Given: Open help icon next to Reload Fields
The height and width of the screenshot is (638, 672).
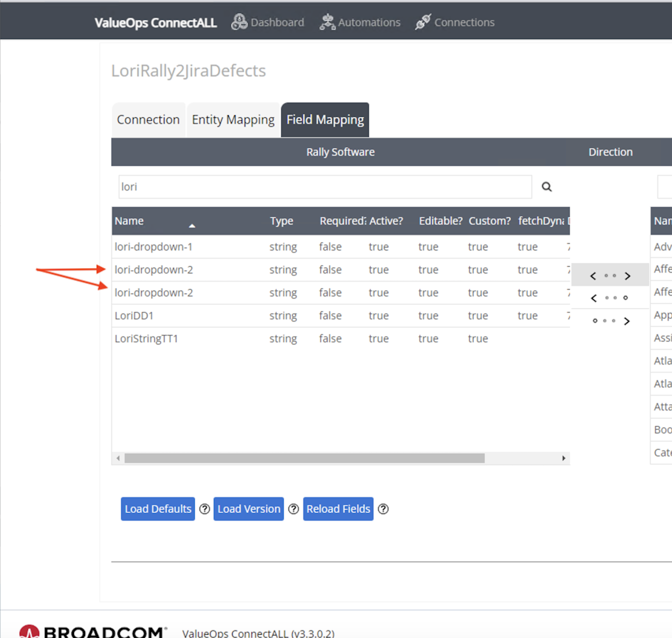Looking at the screenshot, I should [383, 509].
